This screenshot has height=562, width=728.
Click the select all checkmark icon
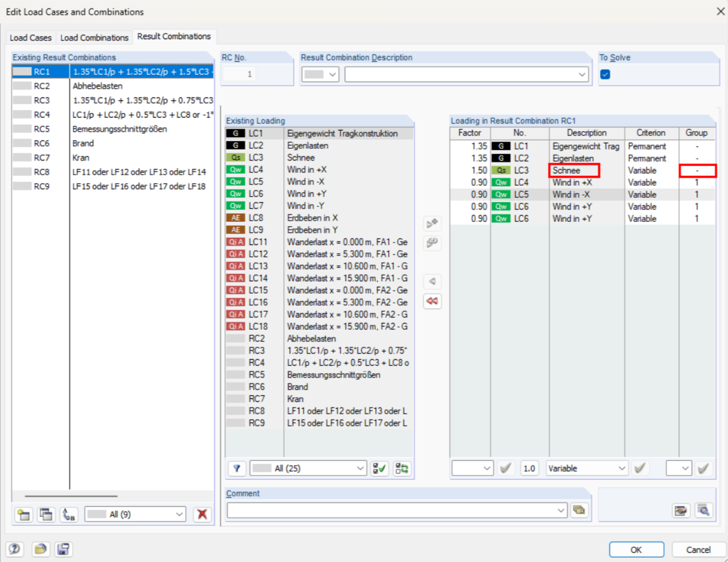380,468
